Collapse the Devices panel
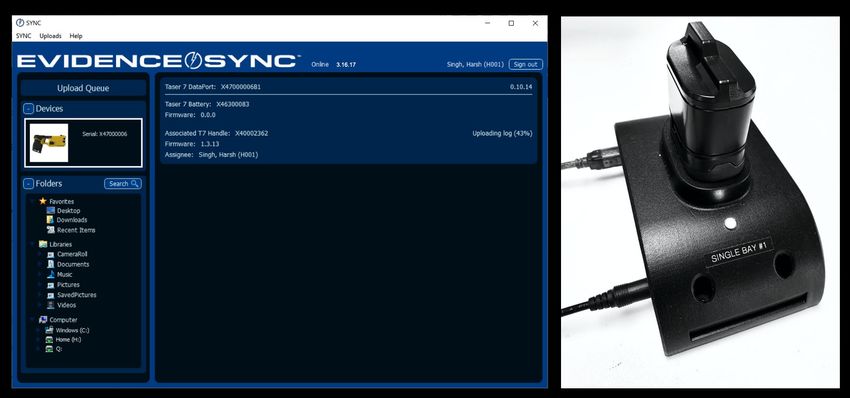 point(28,109)
